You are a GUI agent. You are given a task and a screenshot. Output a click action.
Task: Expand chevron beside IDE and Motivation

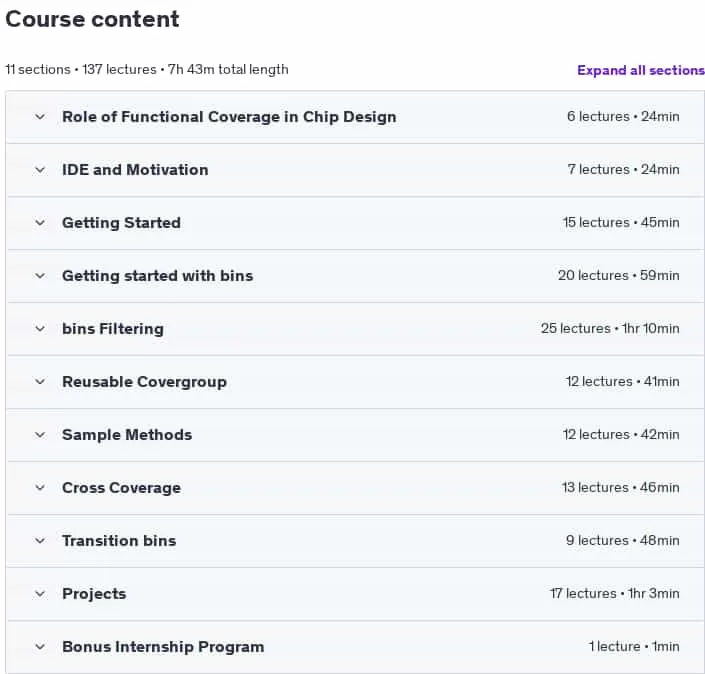point(40,170)
